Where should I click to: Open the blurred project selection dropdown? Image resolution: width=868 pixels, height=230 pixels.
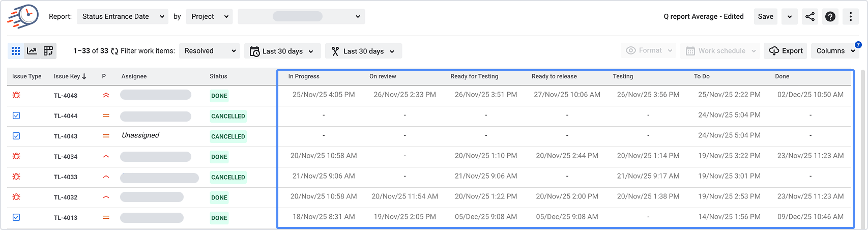coord(301,16)
